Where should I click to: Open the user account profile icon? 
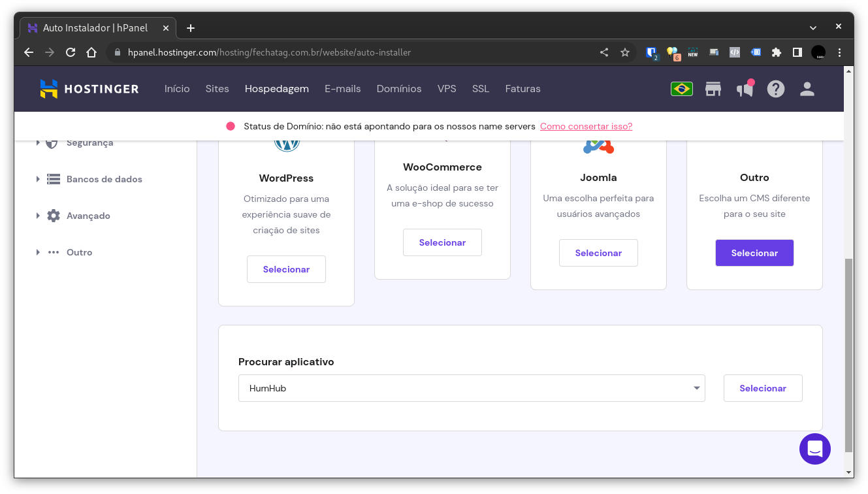tap(807, 88)
